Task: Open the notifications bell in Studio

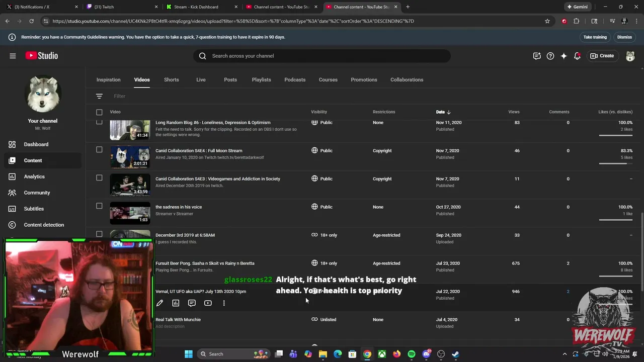Action: click(578, 56)
